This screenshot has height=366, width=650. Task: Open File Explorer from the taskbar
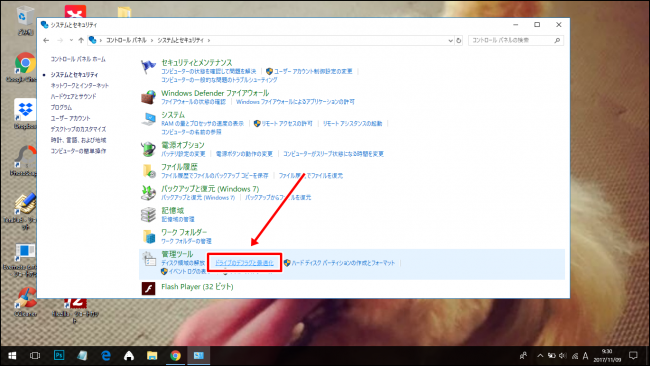152,356
